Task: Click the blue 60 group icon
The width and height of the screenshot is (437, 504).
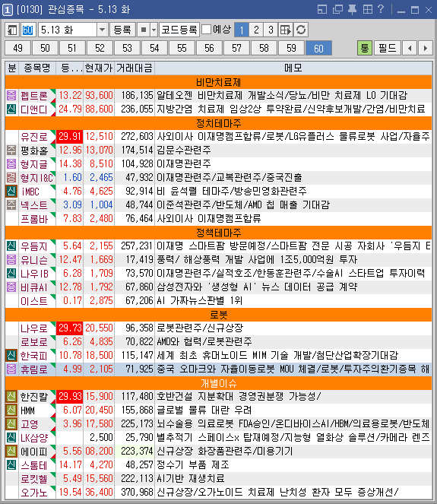Action: point(27,30)
